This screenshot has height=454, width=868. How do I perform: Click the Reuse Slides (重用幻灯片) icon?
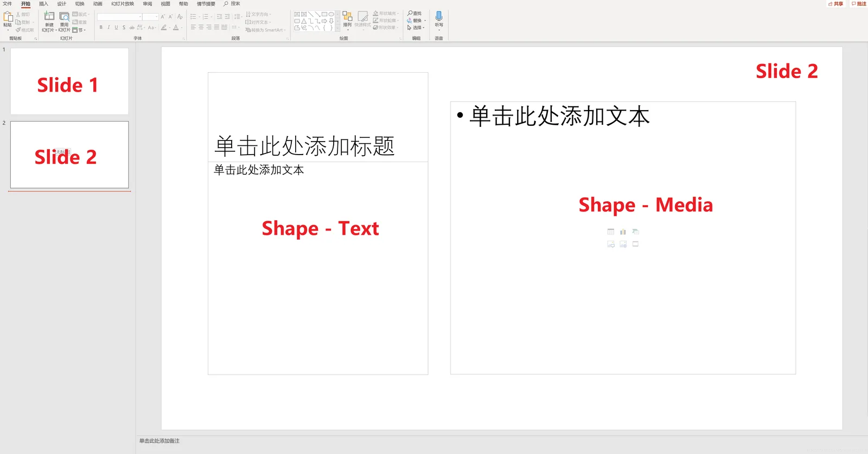point(64,17)
